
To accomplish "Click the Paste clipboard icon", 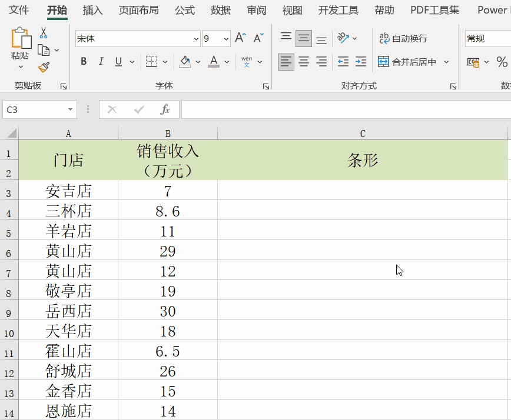I will coord(21,38).
